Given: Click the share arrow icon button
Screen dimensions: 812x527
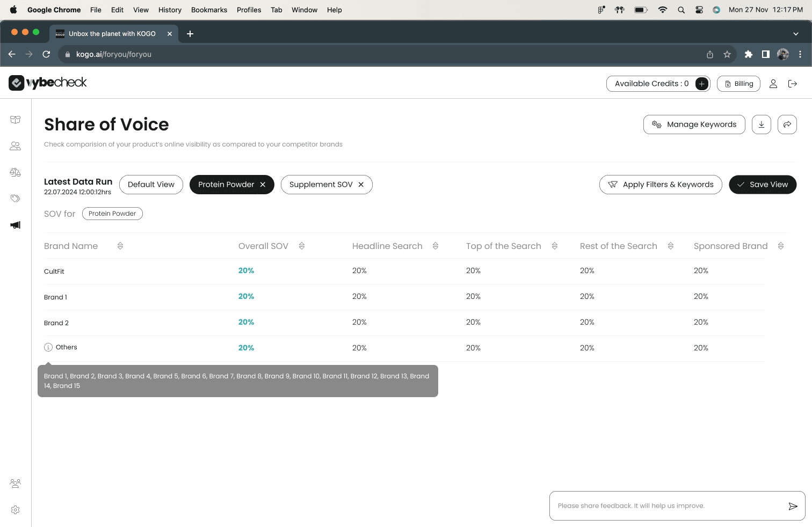Looking at the screenshot, I should pos(787,125).
